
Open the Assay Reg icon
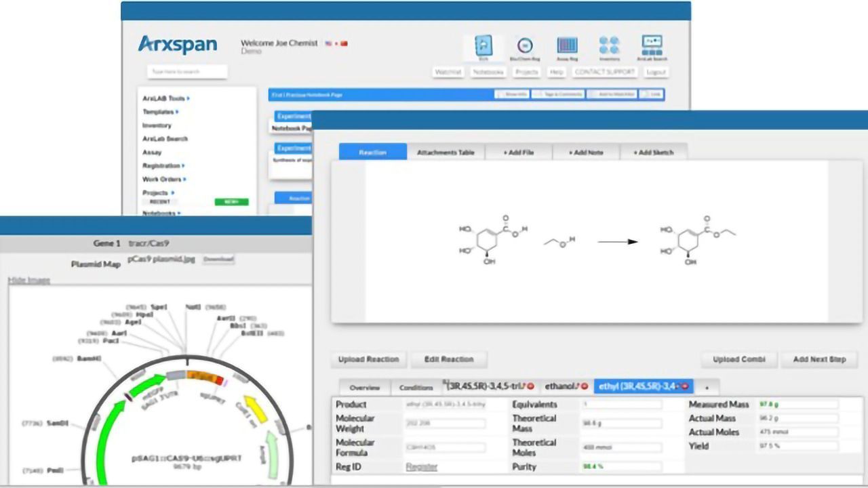[x=567, y=48]
